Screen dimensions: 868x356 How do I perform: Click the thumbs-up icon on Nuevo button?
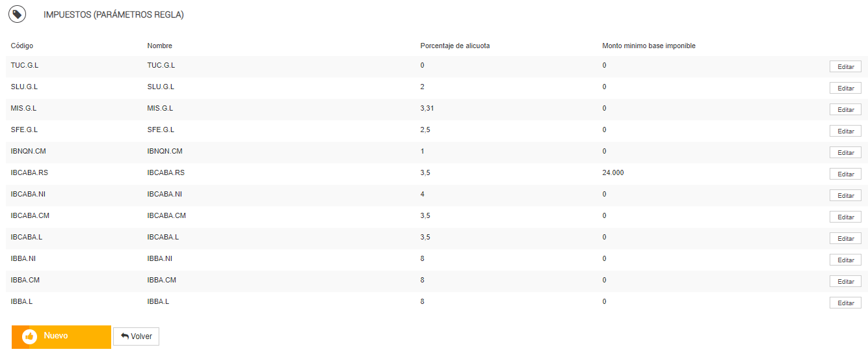point(29,336)
